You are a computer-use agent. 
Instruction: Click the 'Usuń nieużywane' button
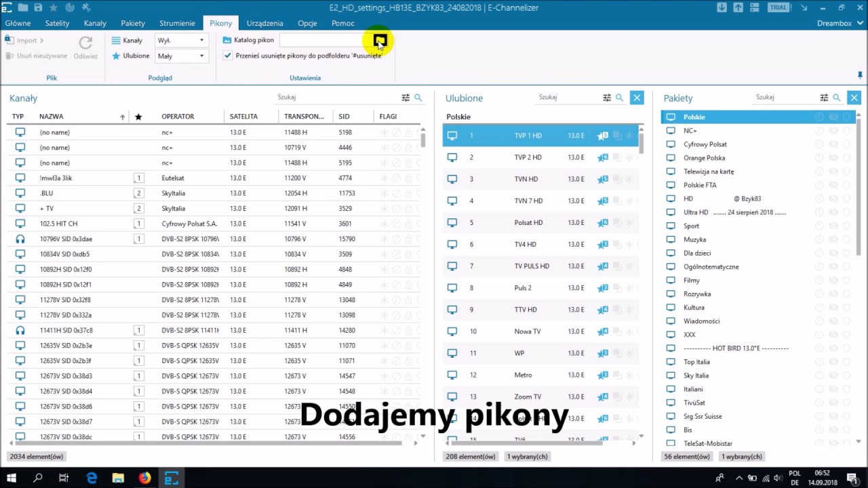[x=37, y=56]
